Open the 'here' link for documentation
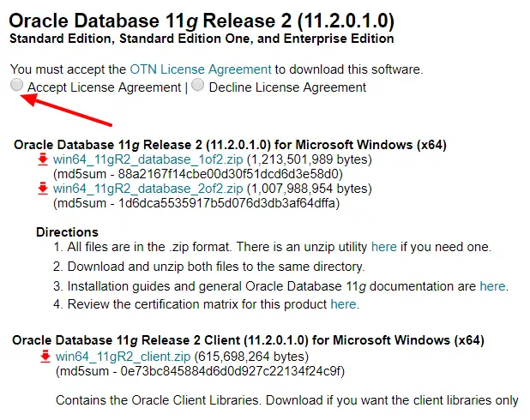The width and height of the screenshot is (530, 420). tap(492, 286)
